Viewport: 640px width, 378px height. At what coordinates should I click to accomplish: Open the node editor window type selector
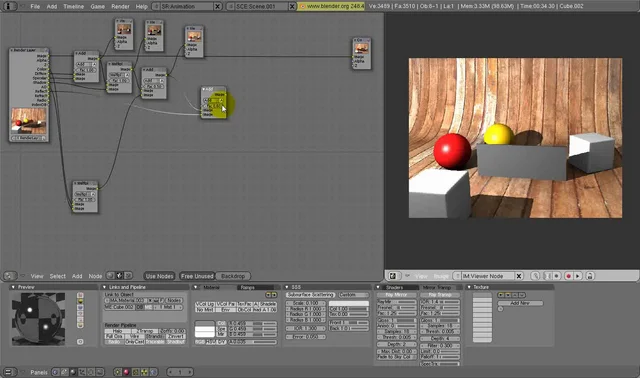coord(10,276)
